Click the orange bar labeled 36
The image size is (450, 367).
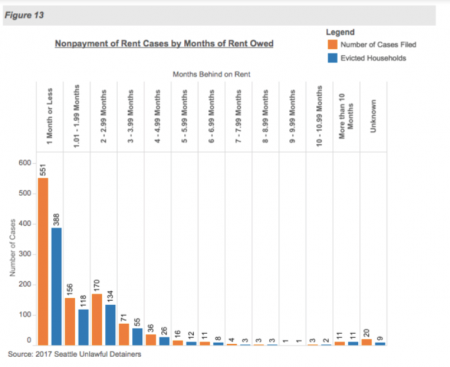151,340
